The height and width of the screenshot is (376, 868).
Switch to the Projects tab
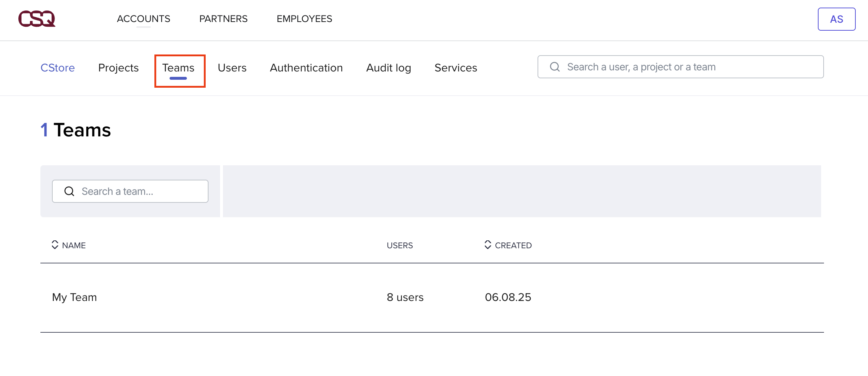click(118, 68)
